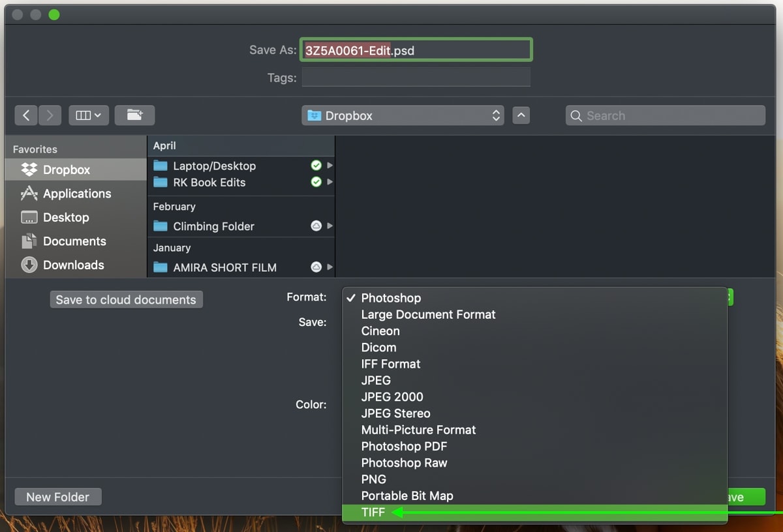783x532 pixels.
Task: Choose JPEG 2000 from the Format menu
Action: click(x=392, y=396)
